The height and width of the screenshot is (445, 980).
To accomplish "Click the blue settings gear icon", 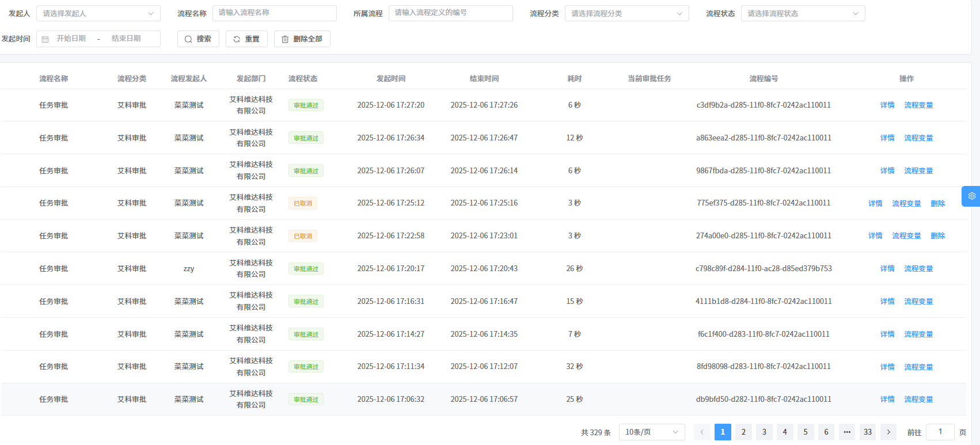I will coord(971,196).
